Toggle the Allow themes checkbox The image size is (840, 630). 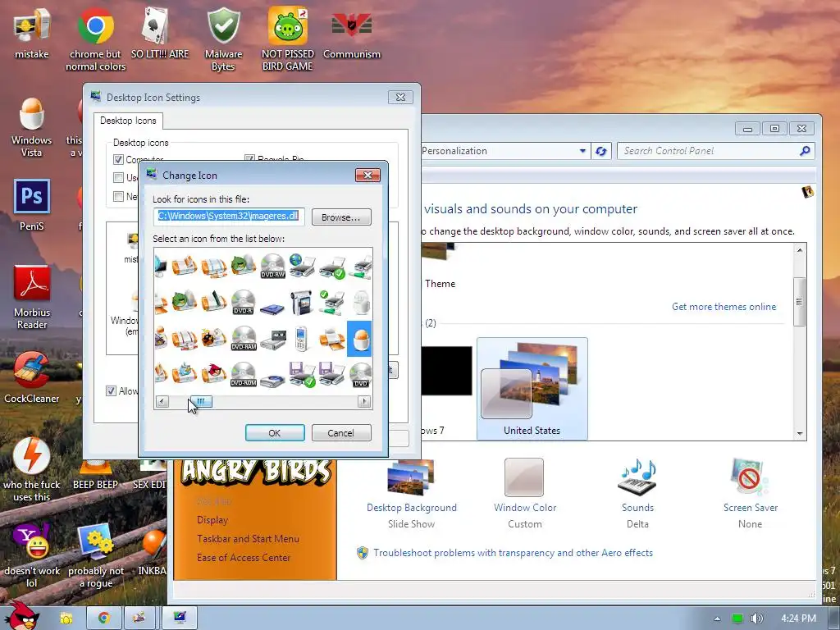[111, 390]
